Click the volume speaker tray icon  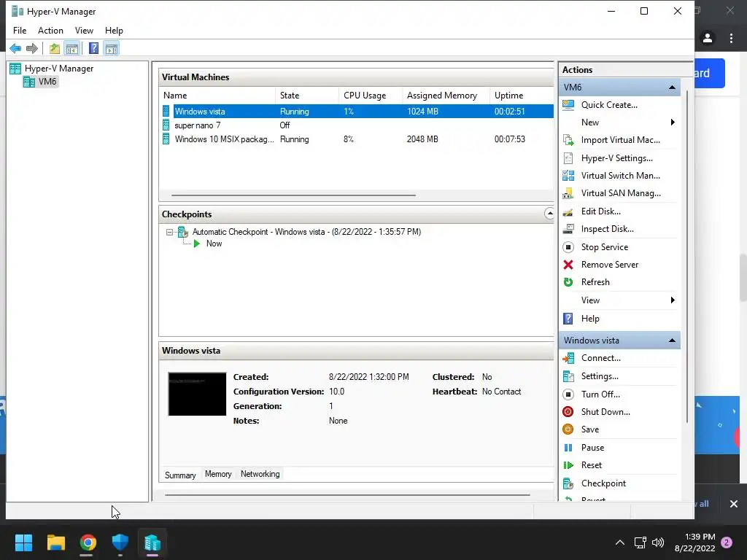click(658, 542)
